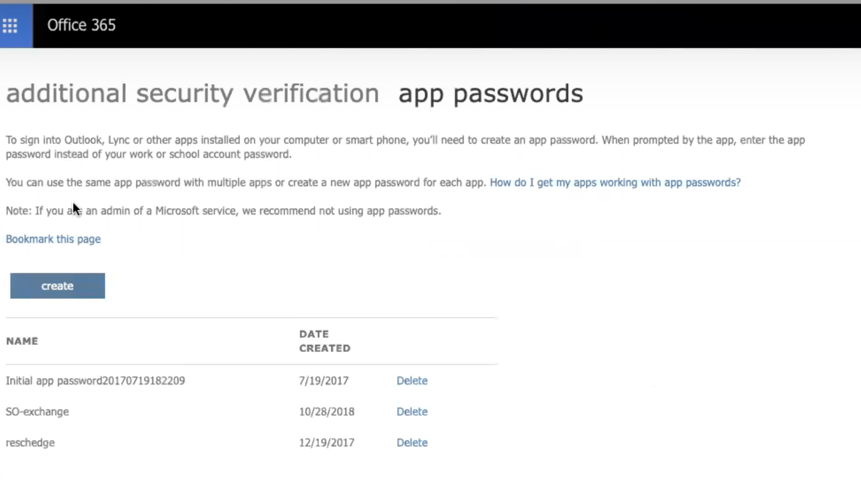861x504 pixels.
Task: Click the NAME column header
Action: [22, 341]
